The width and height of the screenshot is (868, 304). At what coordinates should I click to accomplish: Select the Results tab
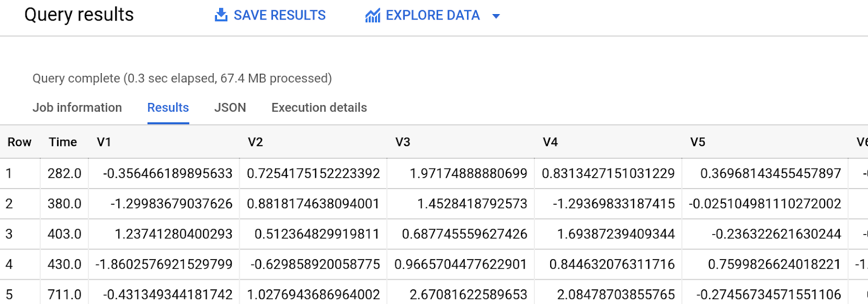tap(168, 108)
